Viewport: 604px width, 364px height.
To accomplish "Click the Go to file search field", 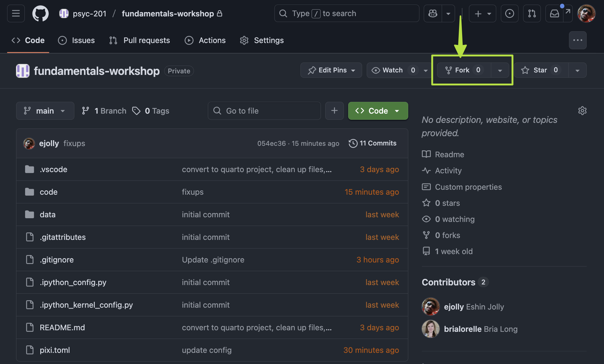I will 264,111.
